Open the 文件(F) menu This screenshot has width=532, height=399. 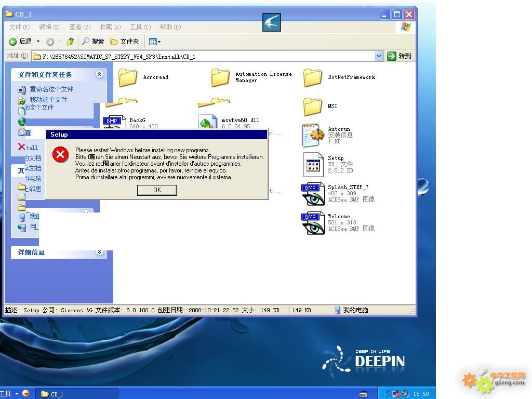[x=19, y=27]
